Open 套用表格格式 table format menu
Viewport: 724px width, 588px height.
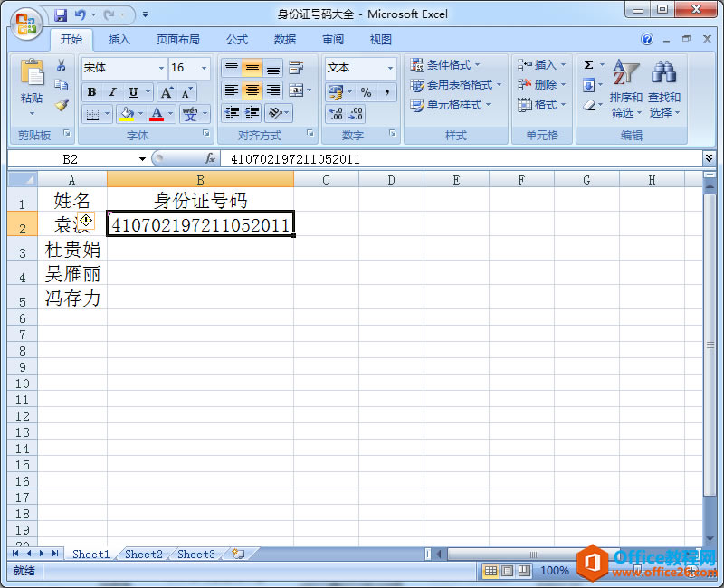[456, 85]
